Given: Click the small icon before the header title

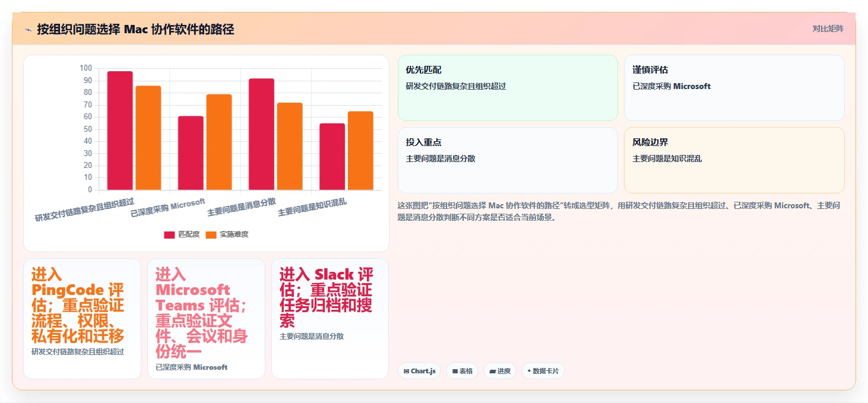Looking at the screenshot, I should pyautogui.click(x=28, y=29).
